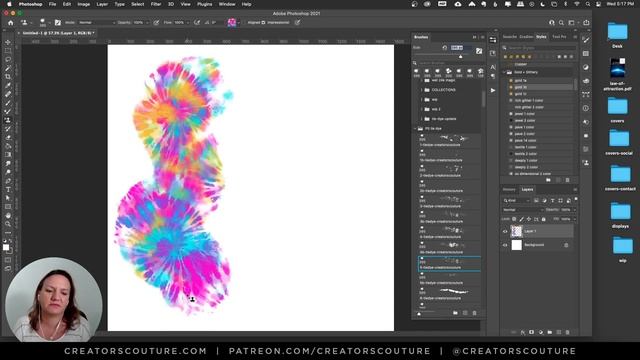Viewport: 640px width, 360px height.
Task: Open the Window menu
Action: (x=227, y=4)
